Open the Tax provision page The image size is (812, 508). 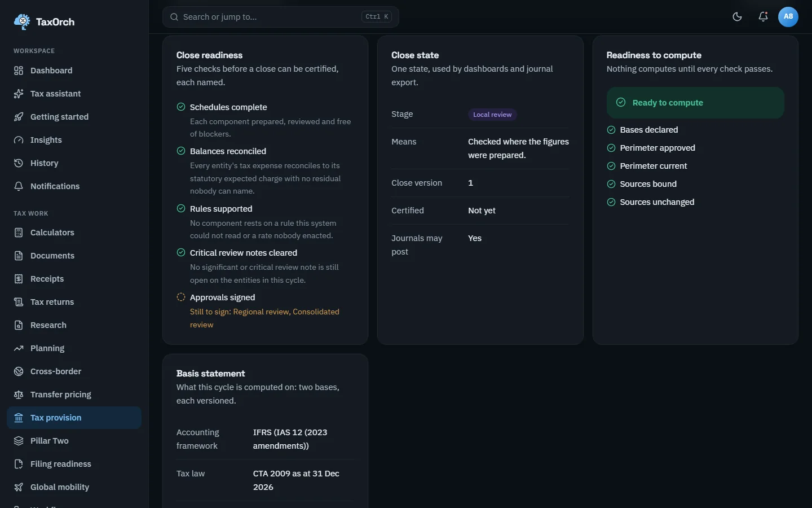tap(74, 418)
